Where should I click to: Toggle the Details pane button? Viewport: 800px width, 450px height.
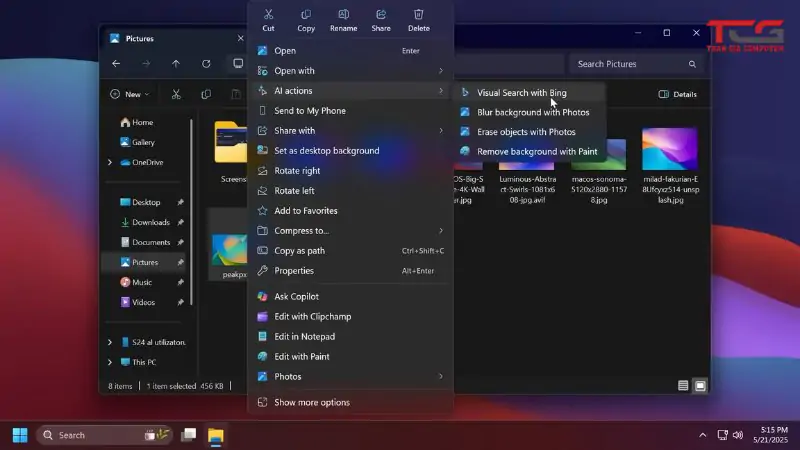(678, 94)
